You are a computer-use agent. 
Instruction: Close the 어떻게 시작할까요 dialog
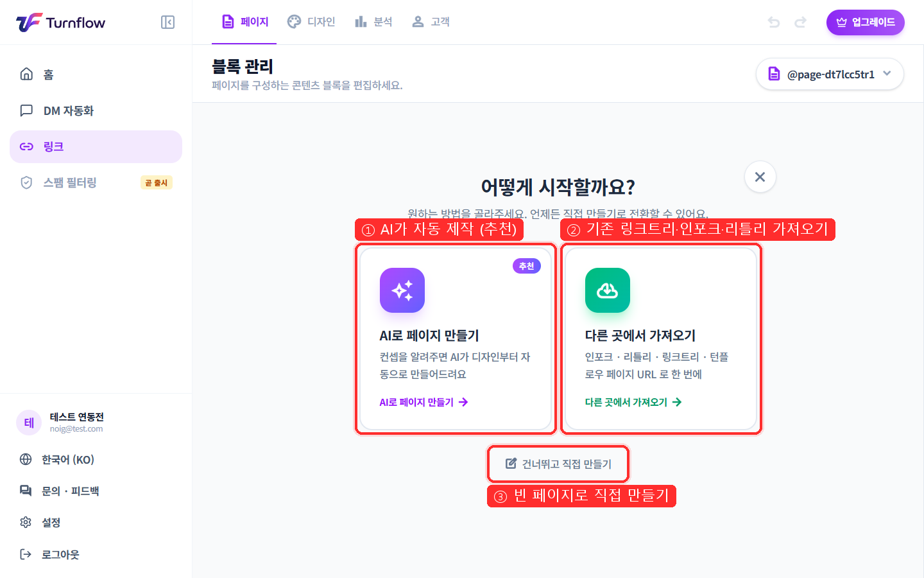(760, 177)
